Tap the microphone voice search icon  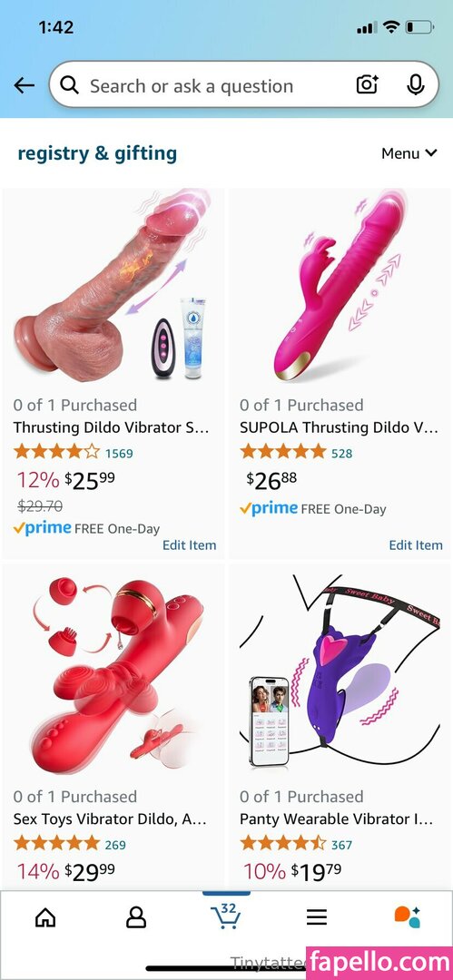pyautogui.click(x=416, y=85)
